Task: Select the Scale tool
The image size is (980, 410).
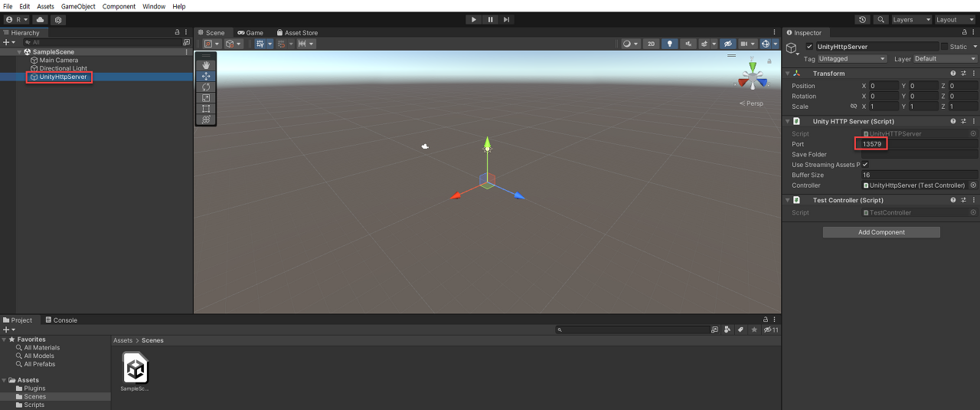Action: coord(206,98)
